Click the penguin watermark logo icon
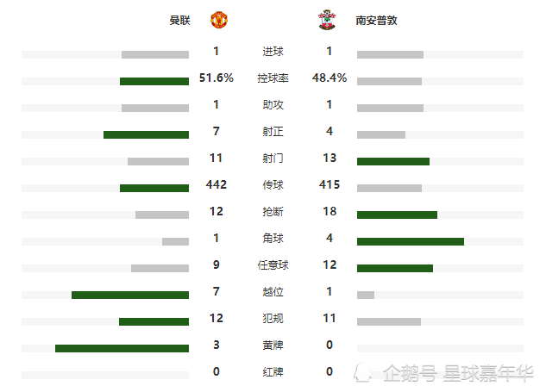This screenshot has height=392, width=546. click(362, 372)
